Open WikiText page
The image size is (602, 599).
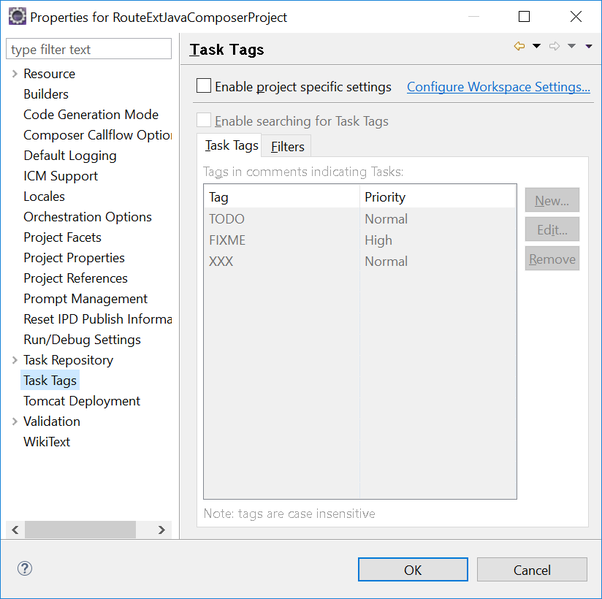click(x=46, y=442)
